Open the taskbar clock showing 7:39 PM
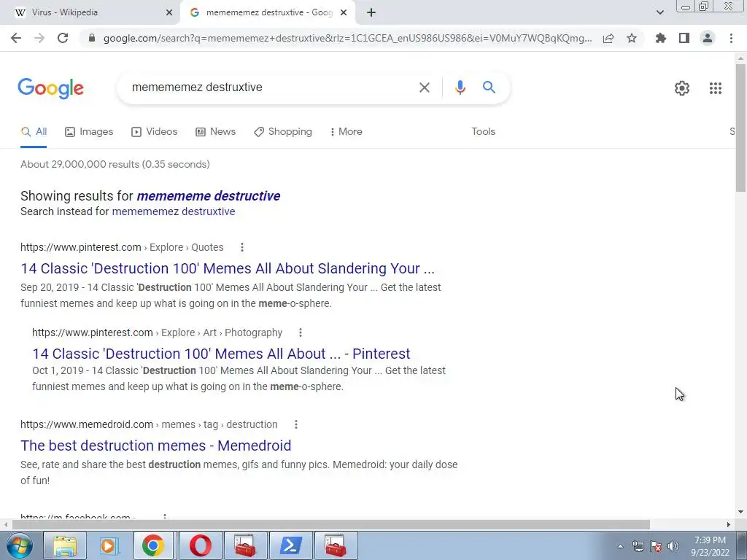 coord(710,546)
